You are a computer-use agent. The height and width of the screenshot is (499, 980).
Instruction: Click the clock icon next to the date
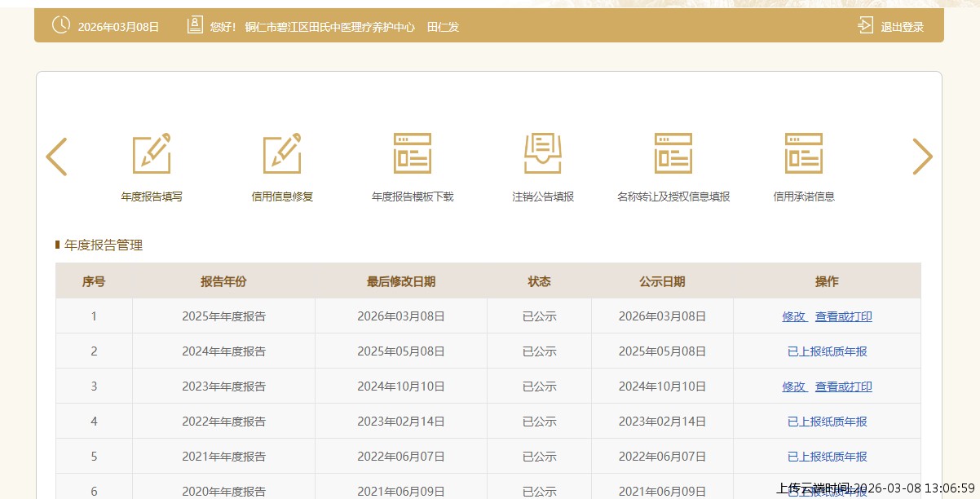[x=61, y=25]
